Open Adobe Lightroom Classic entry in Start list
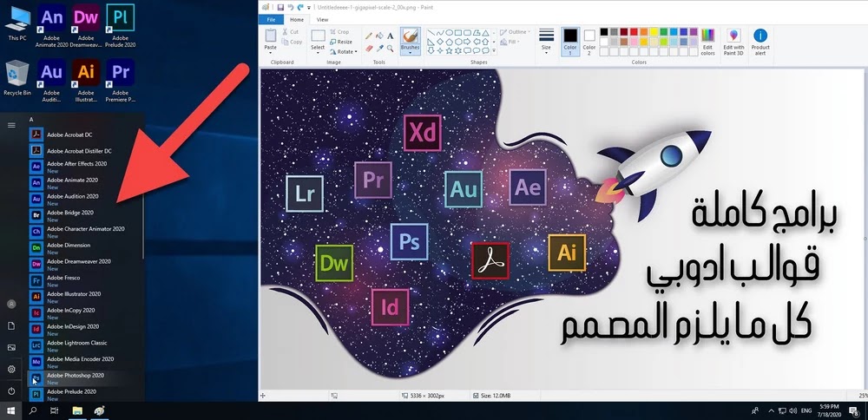This screenshot has width=868, height=420. pos(86,346)
